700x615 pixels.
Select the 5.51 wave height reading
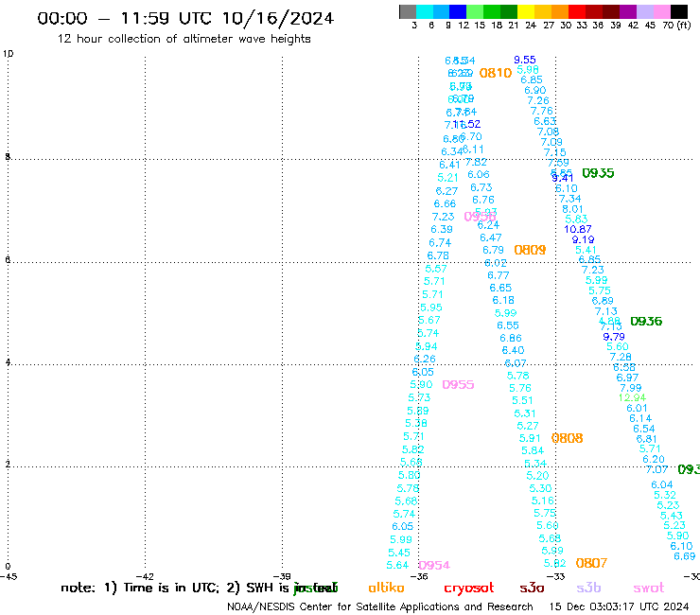click(522, 400)
